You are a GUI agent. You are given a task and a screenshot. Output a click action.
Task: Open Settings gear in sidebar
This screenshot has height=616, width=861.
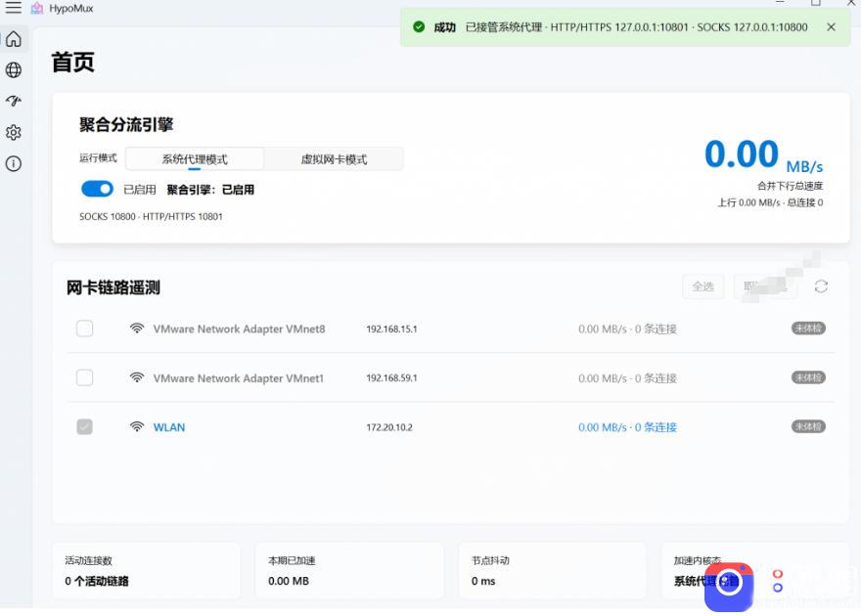pos(14,132)
